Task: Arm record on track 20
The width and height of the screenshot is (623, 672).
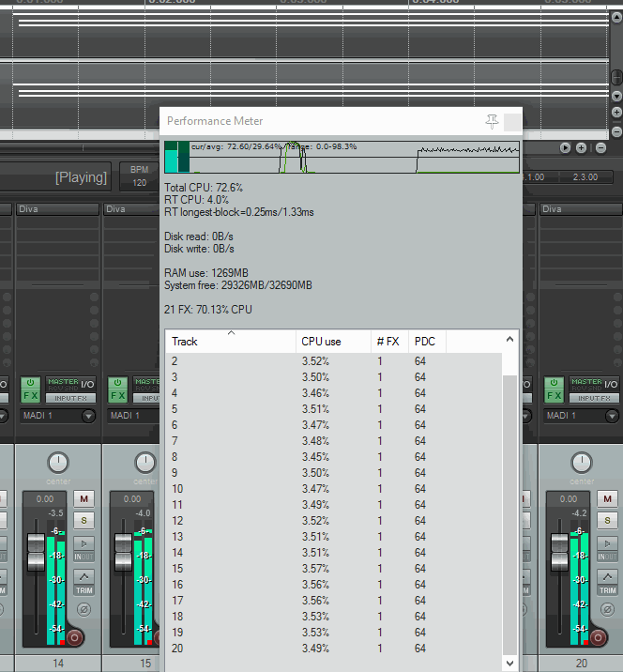Action: pyautogui.click(x=599, y=637)
